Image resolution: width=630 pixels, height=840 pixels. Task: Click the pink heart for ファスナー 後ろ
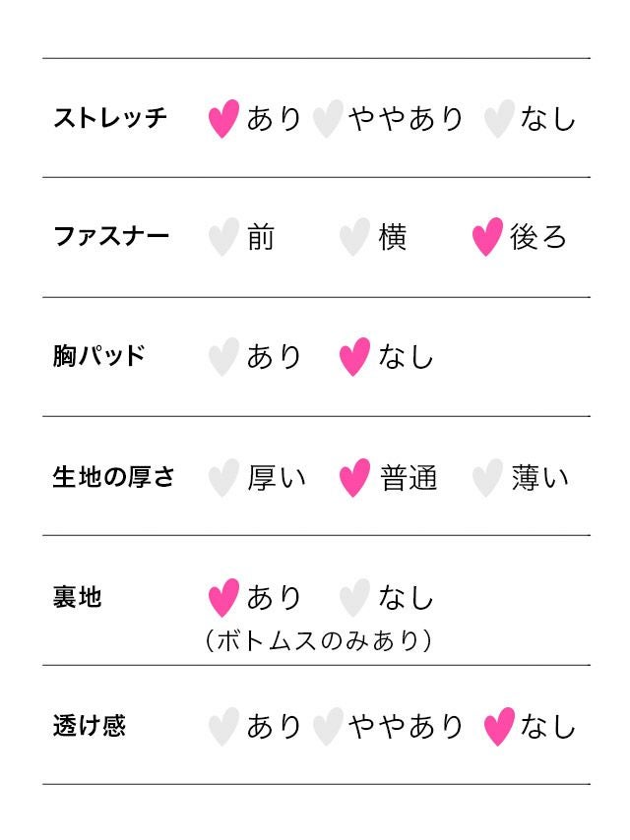[487, 238]
